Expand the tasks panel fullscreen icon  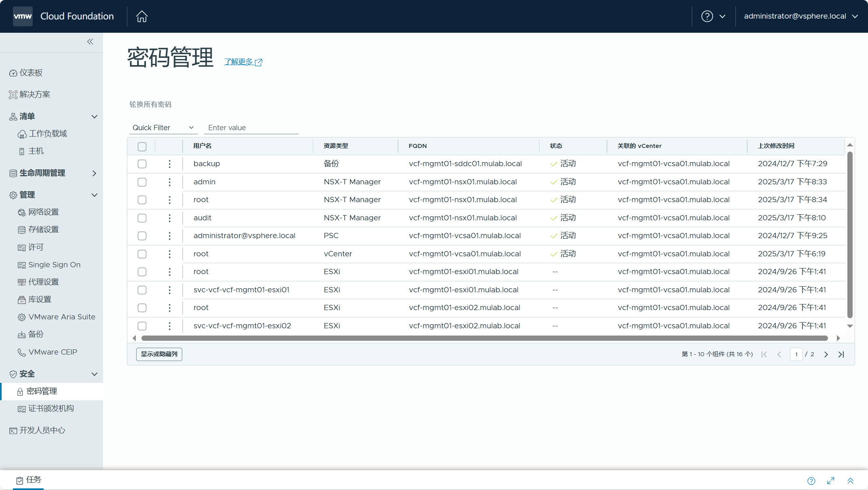pos(831,480)
